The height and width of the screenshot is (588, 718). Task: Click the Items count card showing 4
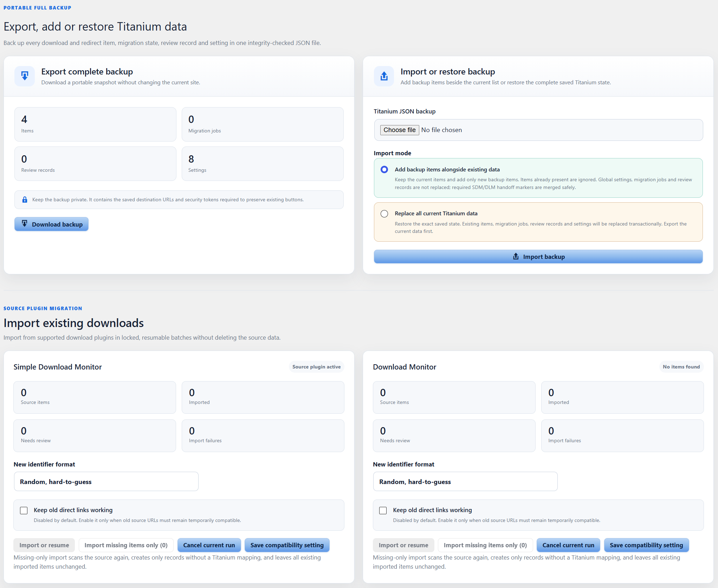[x=95, y=124]
